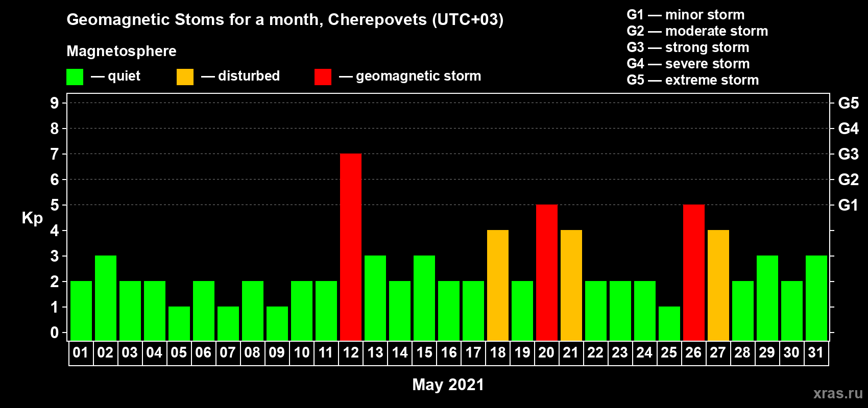The image size is (868, 408).
Task: Click the 'disturbed' legend text
Action: click(249, 76)
